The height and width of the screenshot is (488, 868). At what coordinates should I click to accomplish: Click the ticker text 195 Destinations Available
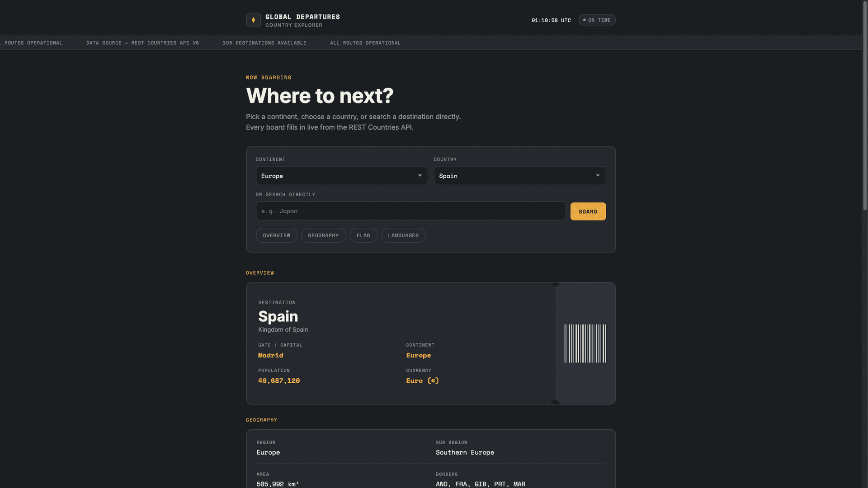click(x=264, y=43)
